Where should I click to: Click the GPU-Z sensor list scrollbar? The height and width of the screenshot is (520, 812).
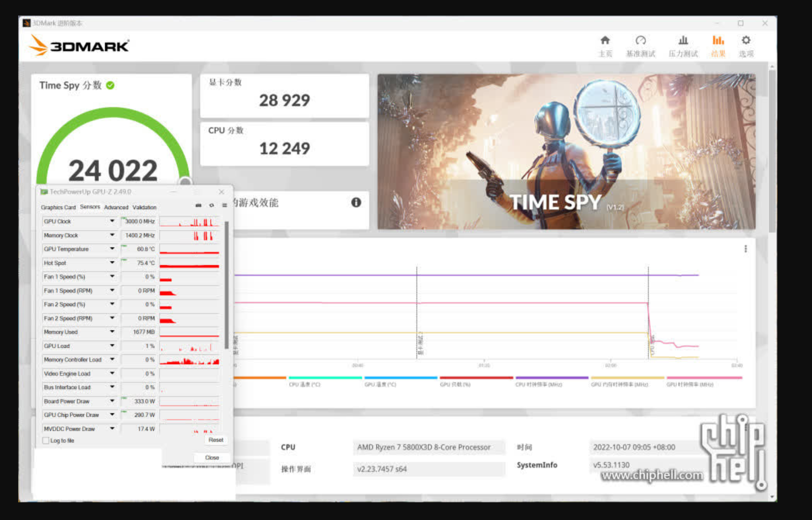pyautogui.click(x=227, y=284)
